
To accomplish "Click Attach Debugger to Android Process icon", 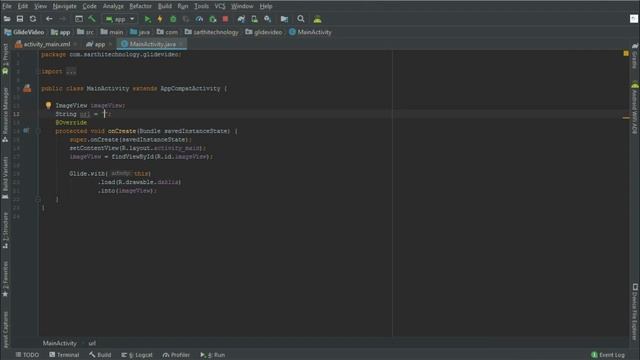I will coord(212,19).
